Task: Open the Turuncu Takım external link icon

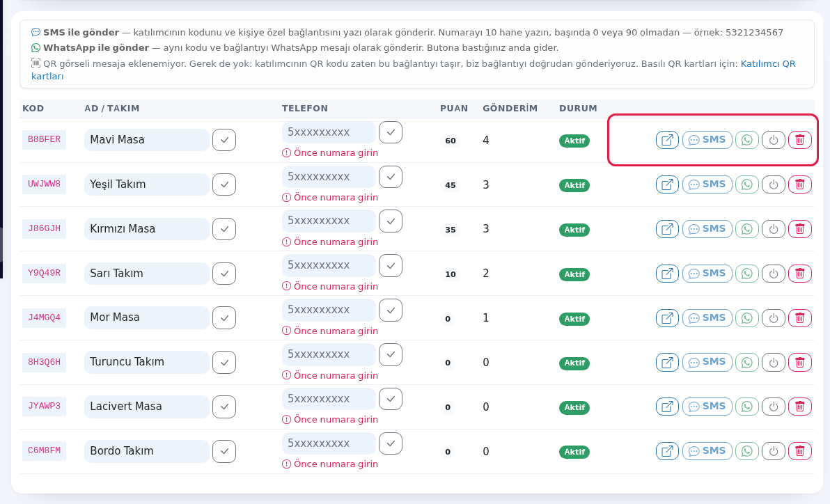Action: pos(667,362)
